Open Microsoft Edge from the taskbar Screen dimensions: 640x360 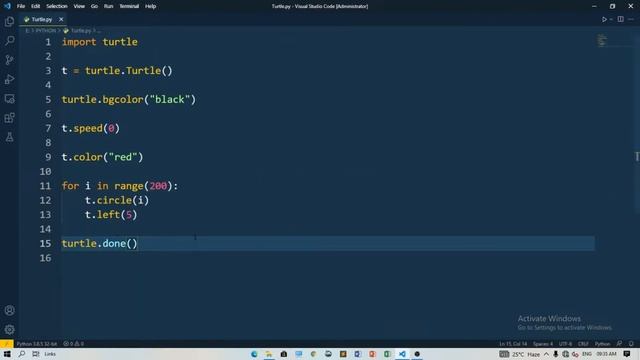click(x=254, y=354)
